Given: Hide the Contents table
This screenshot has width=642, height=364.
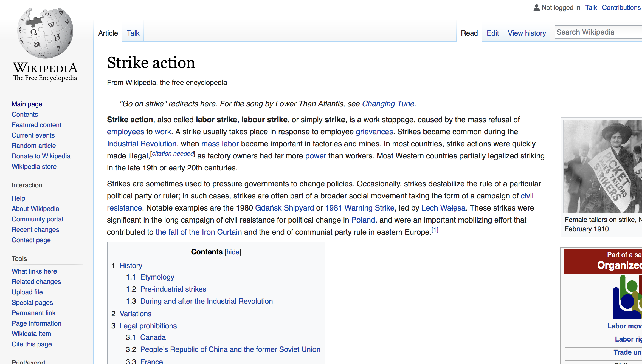Looking at the screenshot, I should 233,252.
